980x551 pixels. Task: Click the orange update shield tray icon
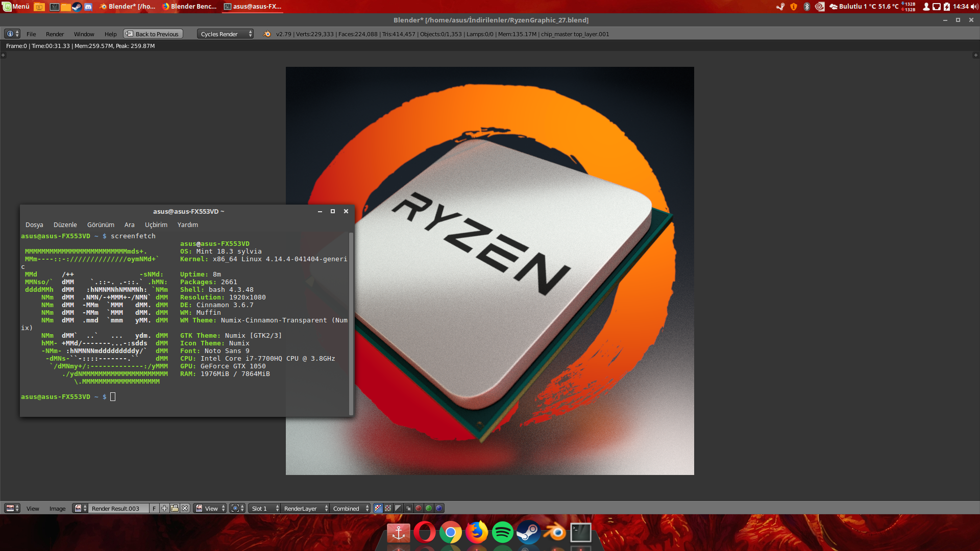[793, 7]
